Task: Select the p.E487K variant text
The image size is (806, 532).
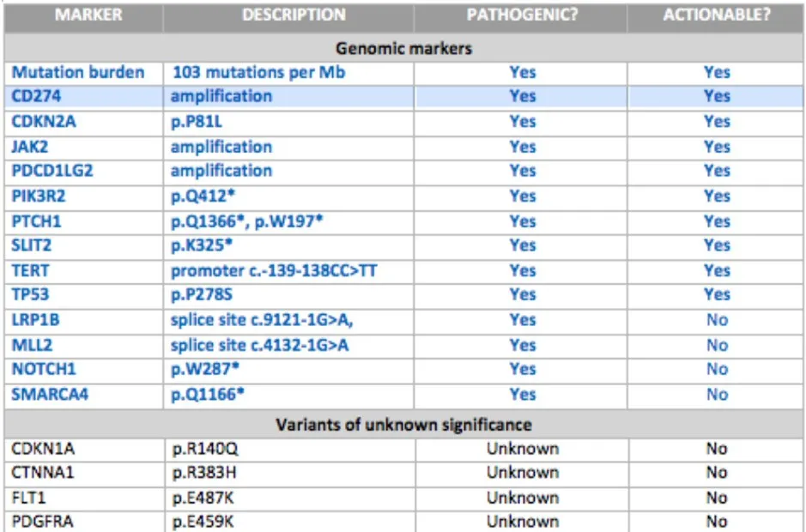Action: [203, 498]
